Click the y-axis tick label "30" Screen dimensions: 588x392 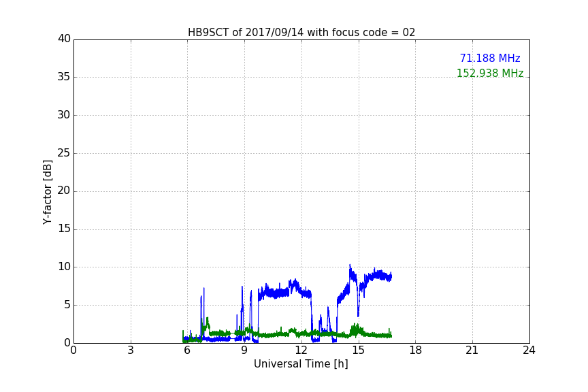click(64, 115)
